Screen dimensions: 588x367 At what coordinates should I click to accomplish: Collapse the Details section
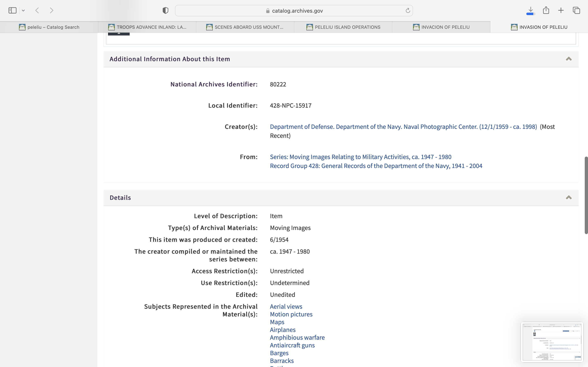569,198
